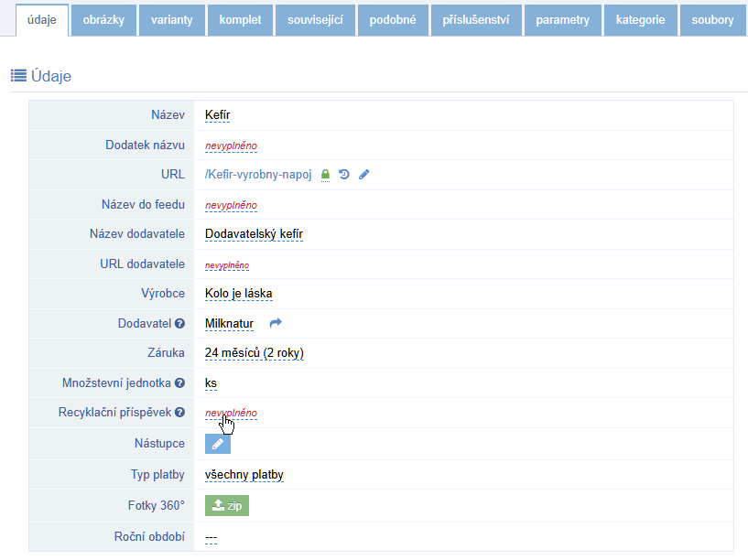748x560 pixels.
Task: Go to supplier Milknatur via arrow icon
Action: [x=276, y=323]
